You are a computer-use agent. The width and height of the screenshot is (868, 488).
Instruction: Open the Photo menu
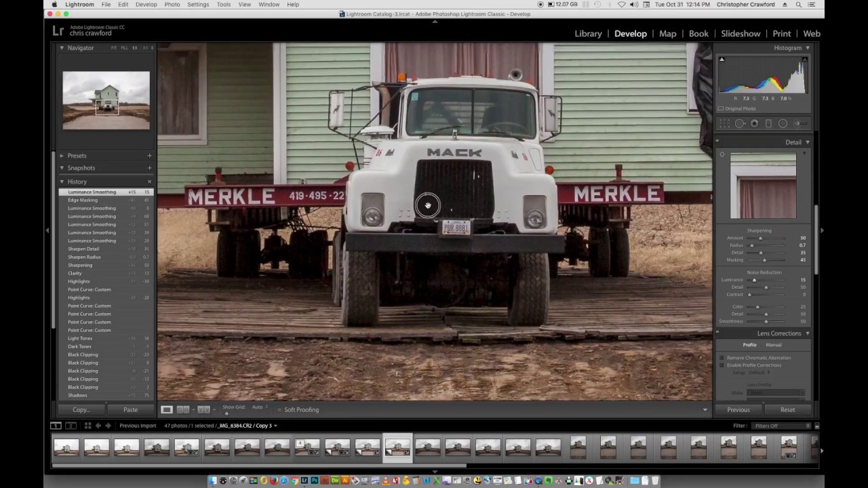pyautogui.click(x=172, y=5)
